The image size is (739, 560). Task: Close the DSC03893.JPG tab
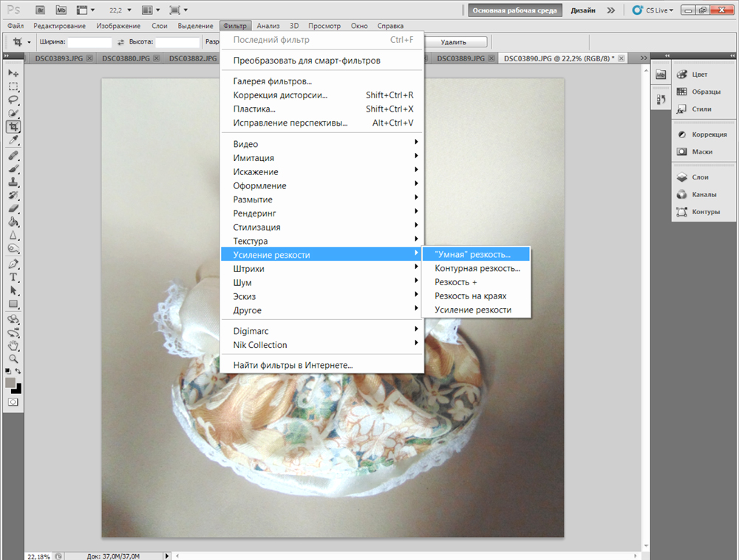[89, 58]
